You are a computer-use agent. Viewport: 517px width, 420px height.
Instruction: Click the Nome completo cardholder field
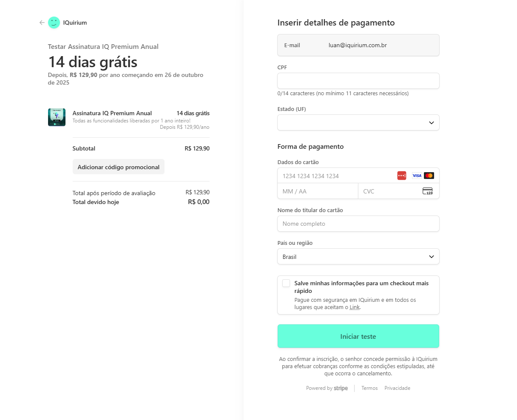tap(358, 224)
